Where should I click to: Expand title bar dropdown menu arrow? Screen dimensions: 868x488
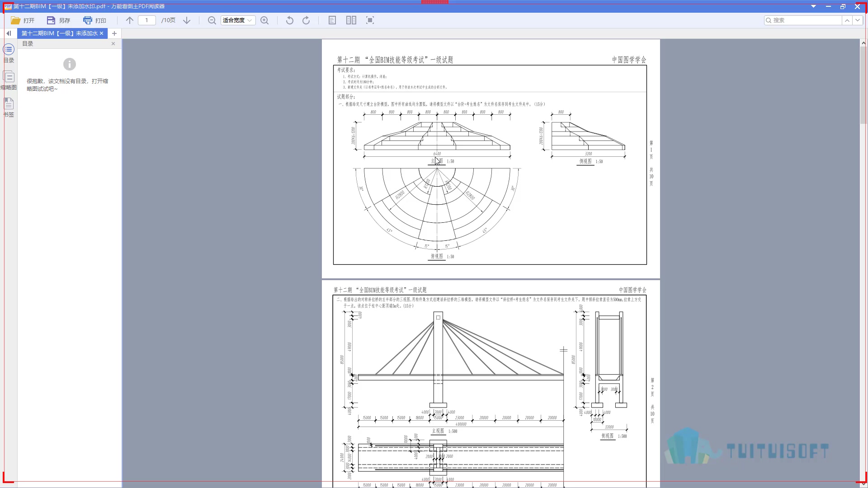pos(813,6)
